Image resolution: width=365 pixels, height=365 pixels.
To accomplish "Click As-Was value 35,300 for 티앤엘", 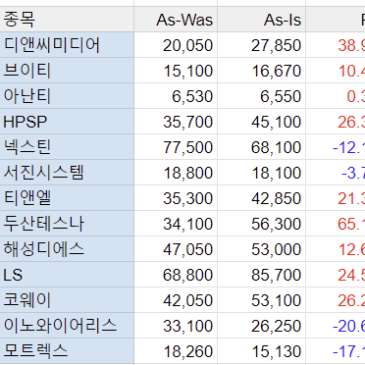I will [176, 198].
